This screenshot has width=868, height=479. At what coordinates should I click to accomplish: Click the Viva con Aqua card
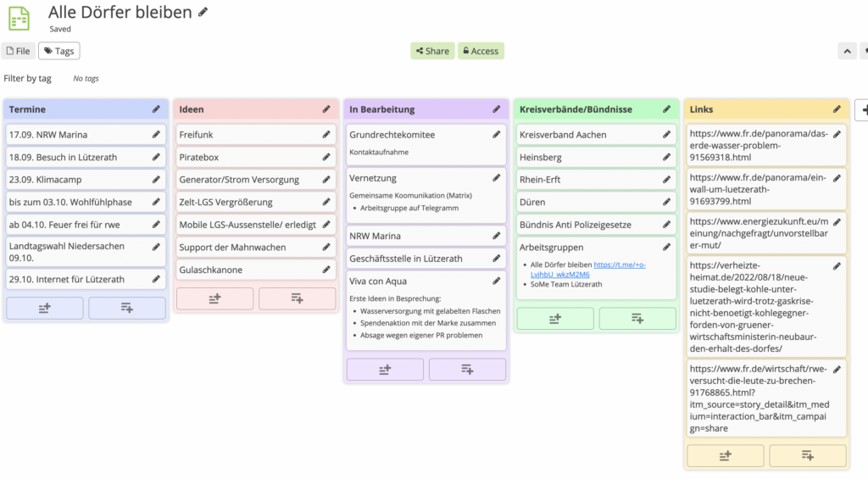pos(378,281)
